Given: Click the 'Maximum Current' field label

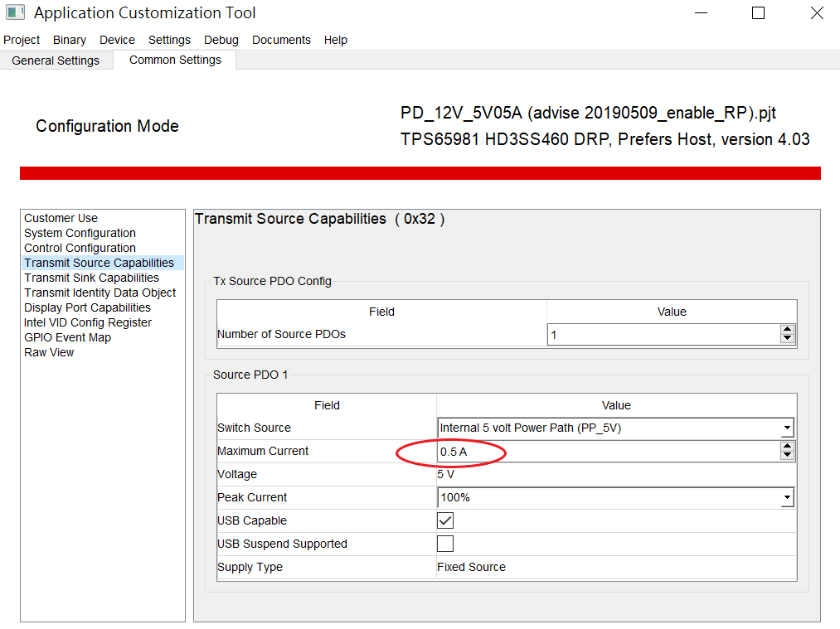Looking at the screenshot, I should pyautogui.click(x=263, y=452).
